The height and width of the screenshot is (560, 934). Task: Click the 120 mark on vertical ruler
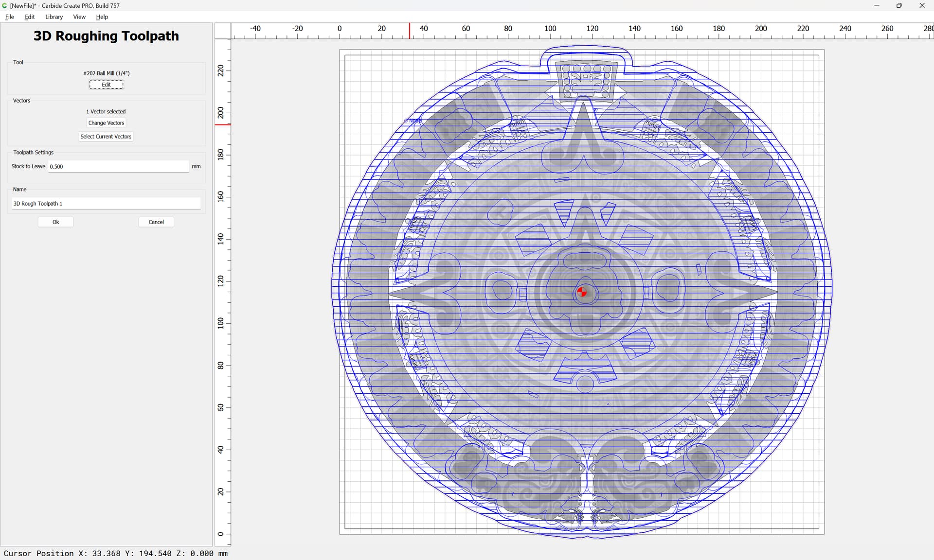click(221, 280)
